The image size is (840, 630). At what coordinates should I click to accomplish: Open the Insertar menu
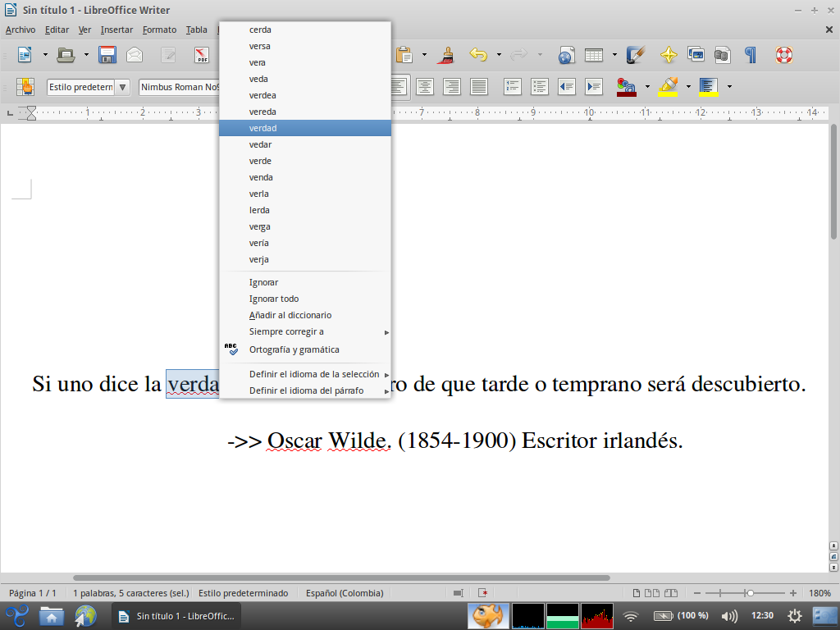[116, 30]
